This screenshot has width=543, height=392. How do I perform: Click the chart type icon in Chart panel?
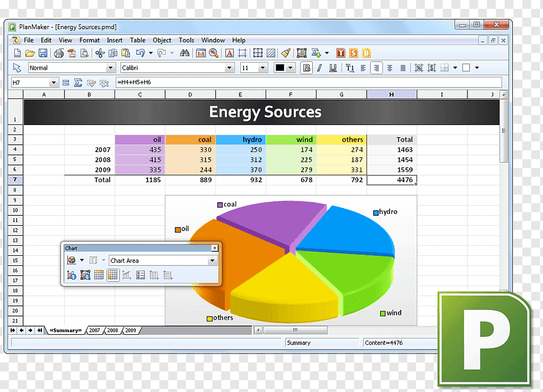(71, 260)
